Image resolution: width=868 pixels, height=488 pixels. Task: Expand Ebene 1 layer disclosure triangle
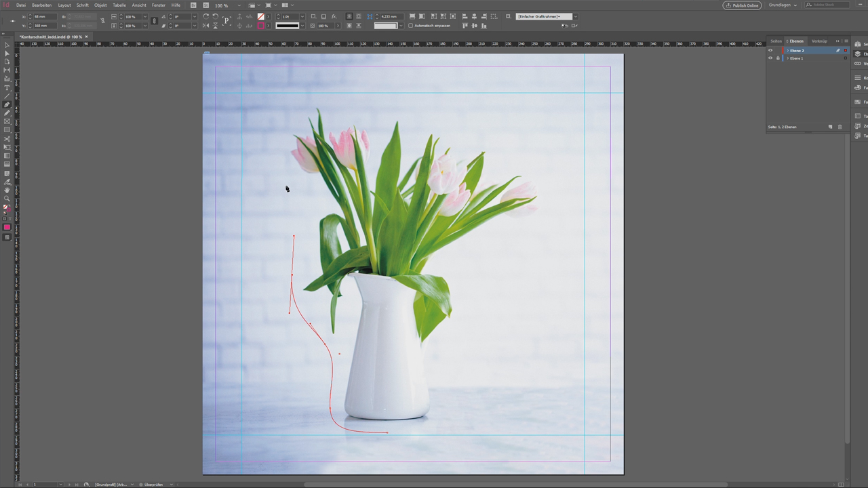(x=787, y=58)
